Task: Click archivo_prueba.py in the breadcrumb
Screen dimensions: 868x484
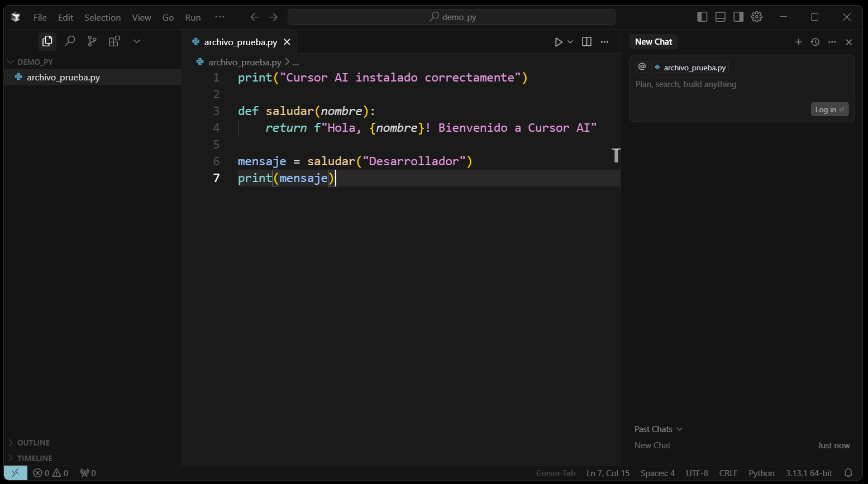Action: [x=245, y=62]
